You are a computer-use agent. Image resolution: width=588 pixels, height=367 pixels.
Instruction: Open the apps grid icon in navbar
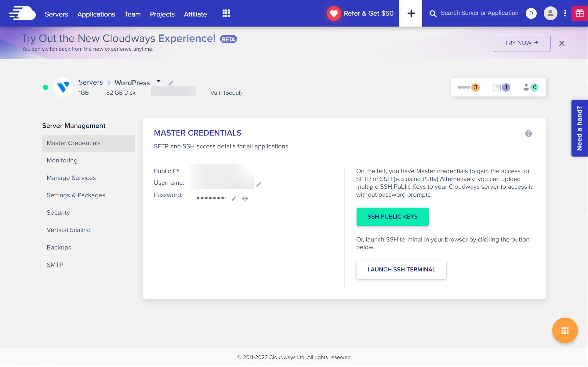tap(226, 13)
